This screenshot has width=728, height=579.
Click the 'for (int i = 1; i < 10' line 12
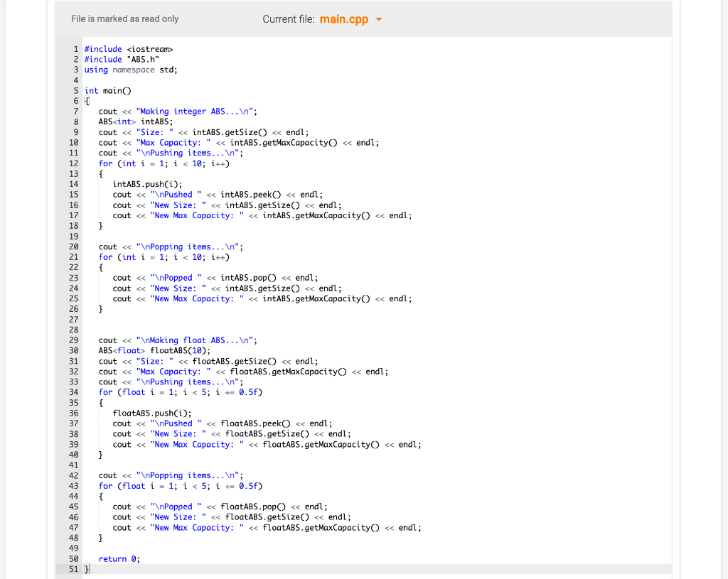tap(164, 164)
